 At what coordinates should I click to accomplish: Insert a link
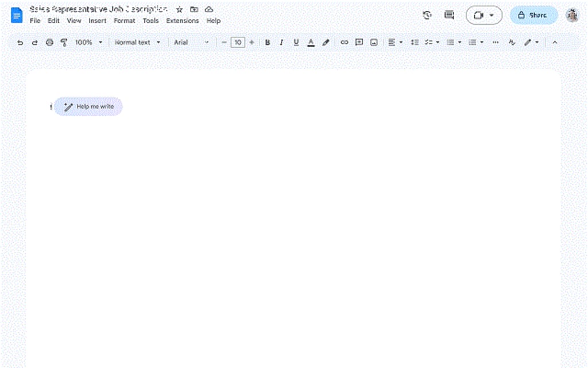point(345,43)
